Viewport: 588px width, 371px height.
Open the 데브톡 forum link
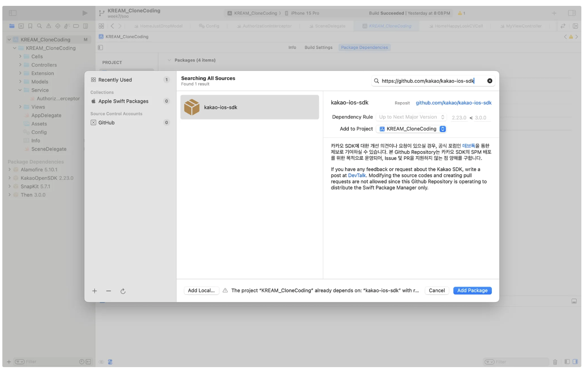point(468,146)
